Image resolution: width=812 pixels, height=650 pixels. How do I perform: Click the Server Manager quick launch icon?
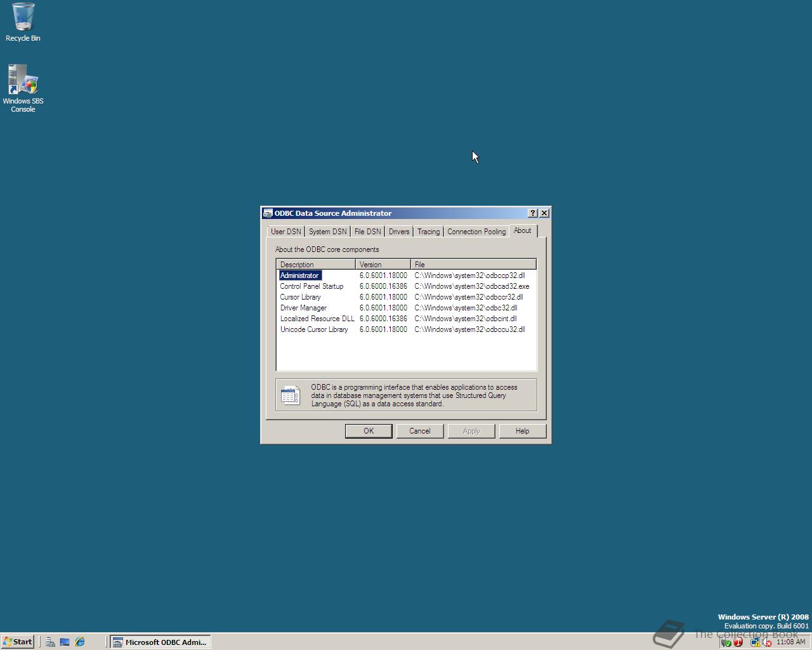point(50,642)
